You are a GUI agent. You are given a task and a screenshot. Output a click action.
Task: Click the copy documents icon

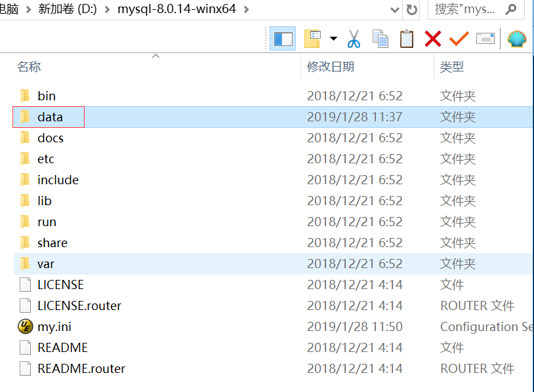click(380, 39)
